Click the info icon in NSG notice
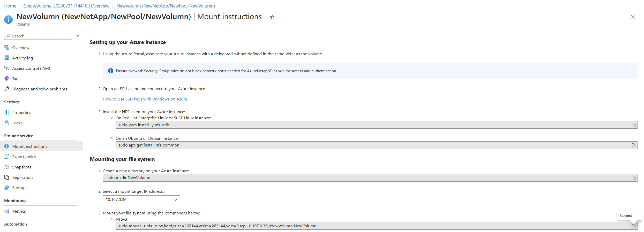This screenshot has height=232, width=644. click(x=110, y=71)
